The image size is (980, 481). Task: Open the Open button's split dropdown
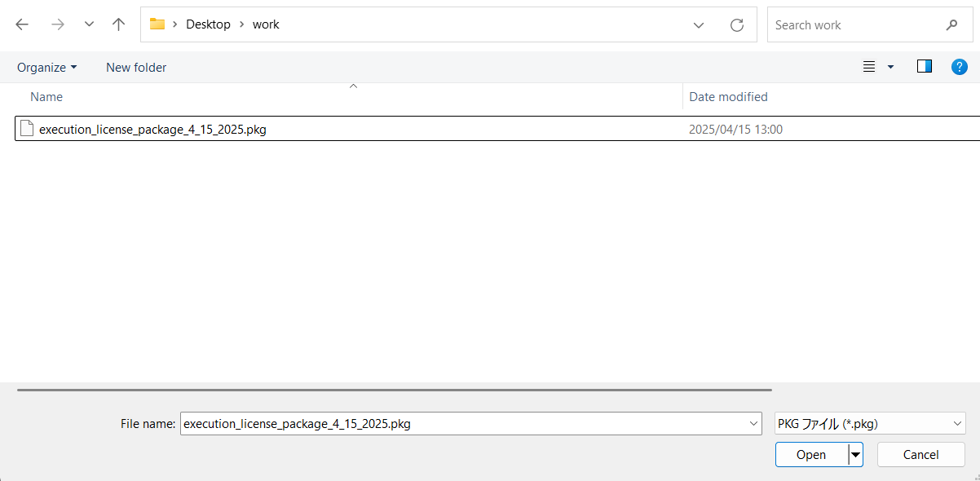(x=855, y=454)
